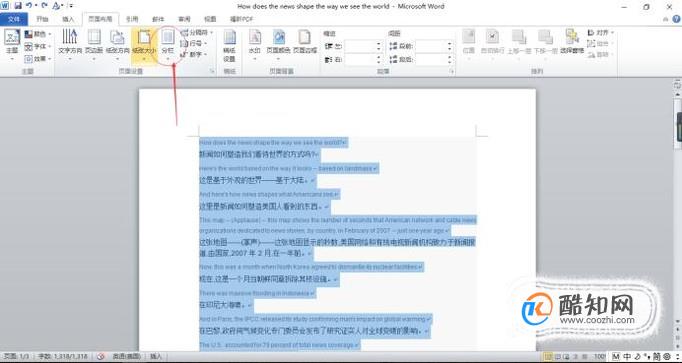Click the Save icon in quick access toolbar
Screen dimensions: 682x363
tap(18, 6)
